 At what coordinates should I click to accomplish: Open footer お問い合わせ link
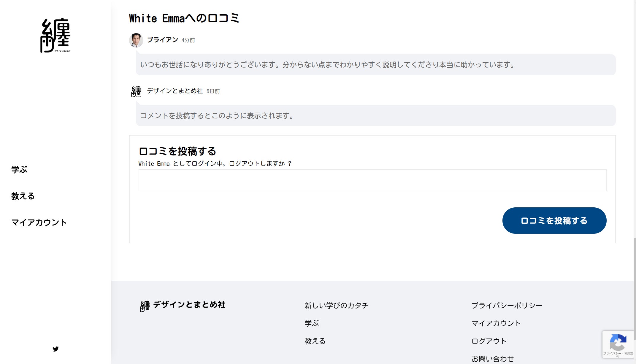pos(492,359)
